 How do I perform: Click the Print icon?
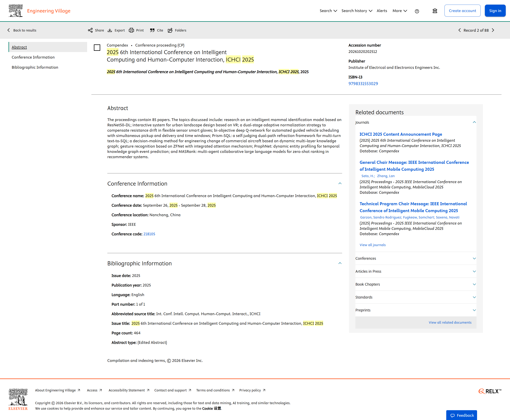(131, 30)
